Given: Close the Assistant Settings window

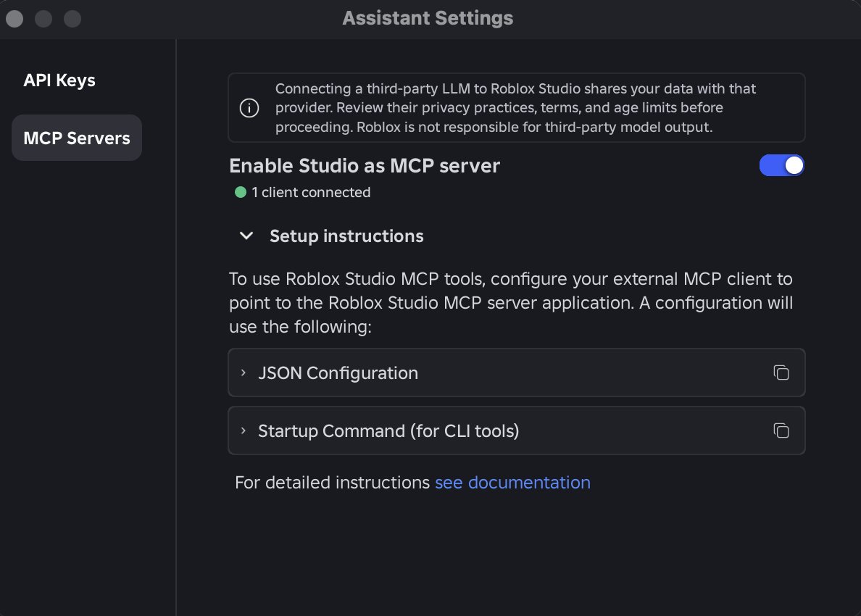Looking at the screenshot, I should click(14, 18).
